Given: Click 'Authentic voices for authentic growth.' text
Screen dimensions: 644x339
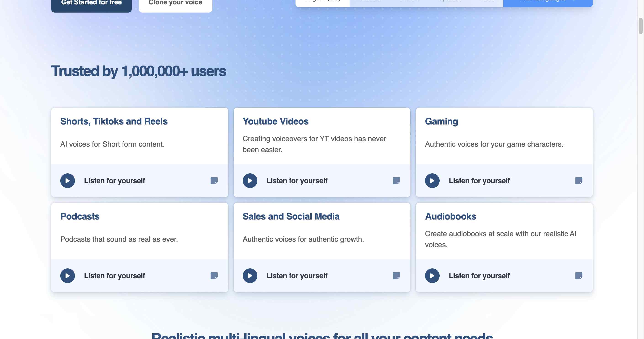Looking at the screenshot, I should (x=303, y=239).
